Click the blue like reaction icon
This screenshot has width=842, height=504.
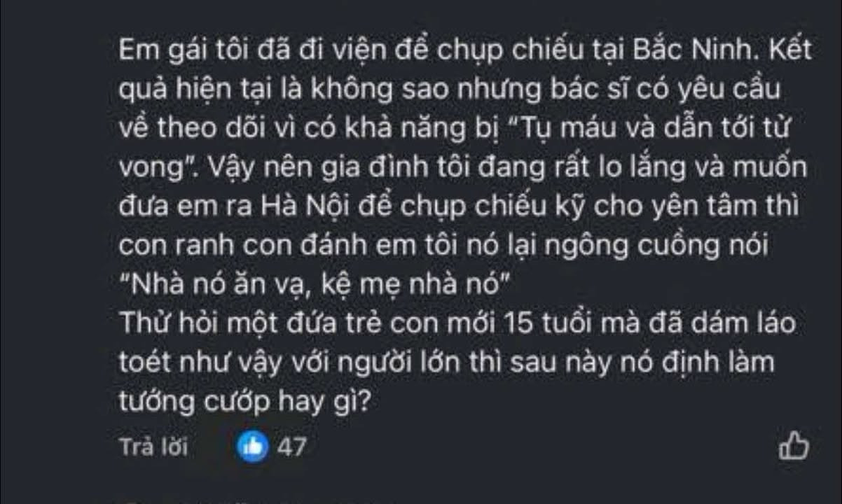[x=252, y=447]
